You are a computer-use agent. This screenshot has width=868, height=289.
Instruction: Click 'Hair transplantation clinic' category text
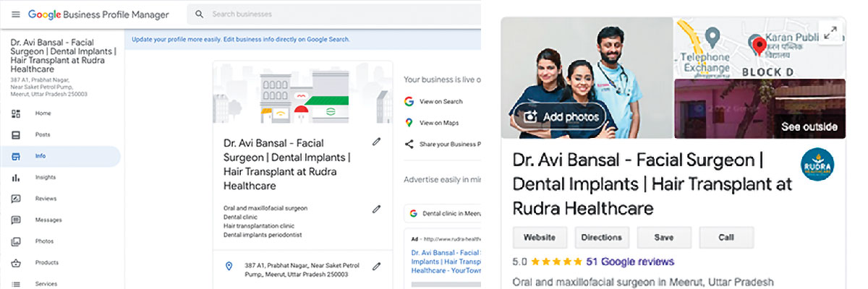[258, 226]
